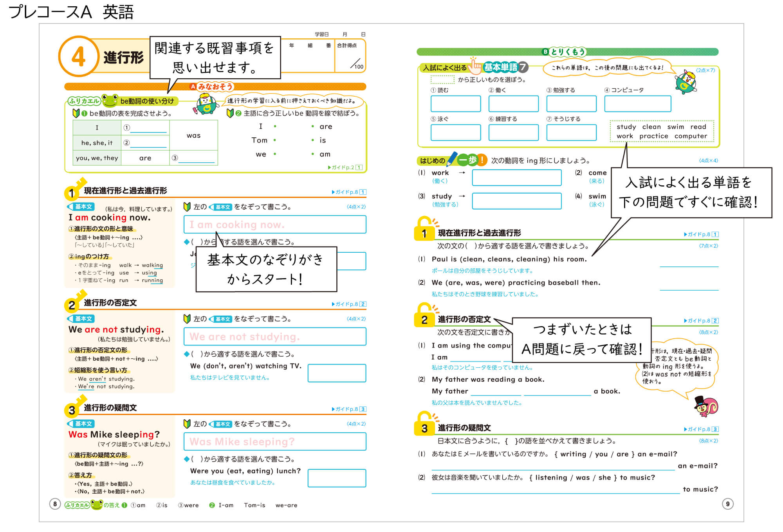Click the 基本文 tag above I am cooking now

(81, 207)
